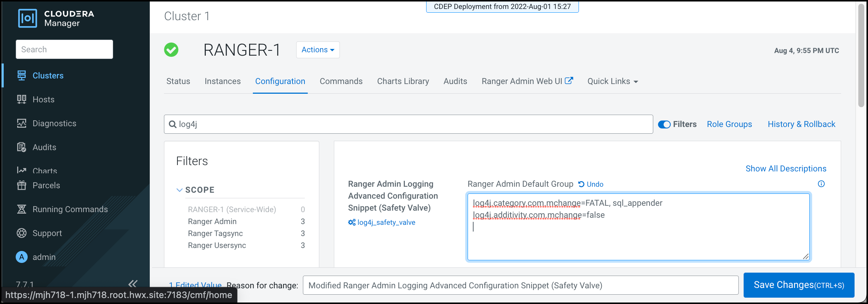The width and height of the screenshot is (868, 304).
Task: Open Diagnostics in the sidebar
Action: [x=54, y=123]
